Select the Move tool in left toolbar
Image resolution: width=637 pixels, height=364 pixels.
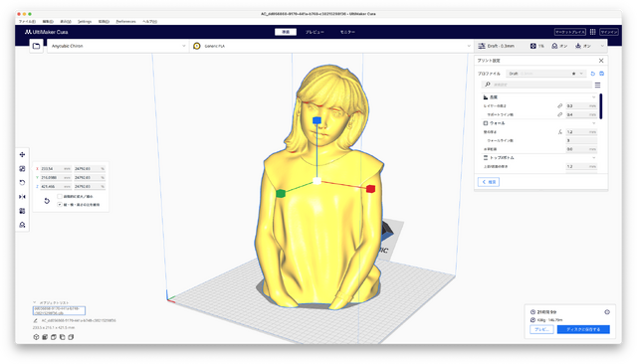click(22, 154)
